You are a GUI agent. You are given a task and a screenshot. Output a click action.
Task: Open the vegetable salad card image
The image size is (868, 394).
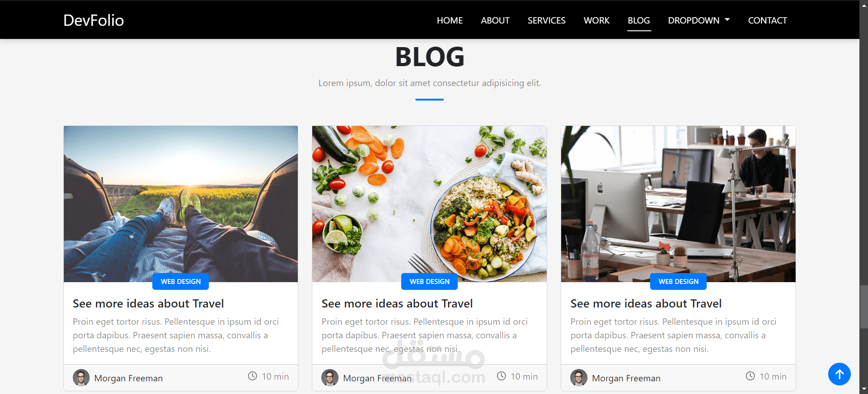(x=429, y=204)
